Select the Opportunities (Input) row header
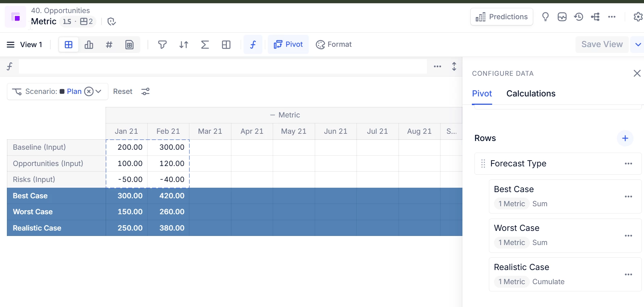Screen dimensions: 644x307 coord(56,163)
